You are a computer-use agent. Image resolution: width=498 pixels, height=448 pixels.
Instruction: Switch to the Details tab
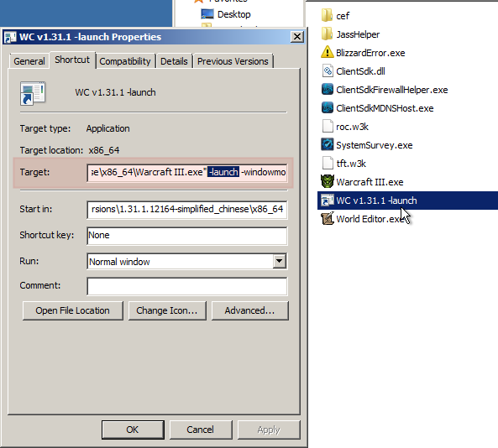click(x=174, y=61)
